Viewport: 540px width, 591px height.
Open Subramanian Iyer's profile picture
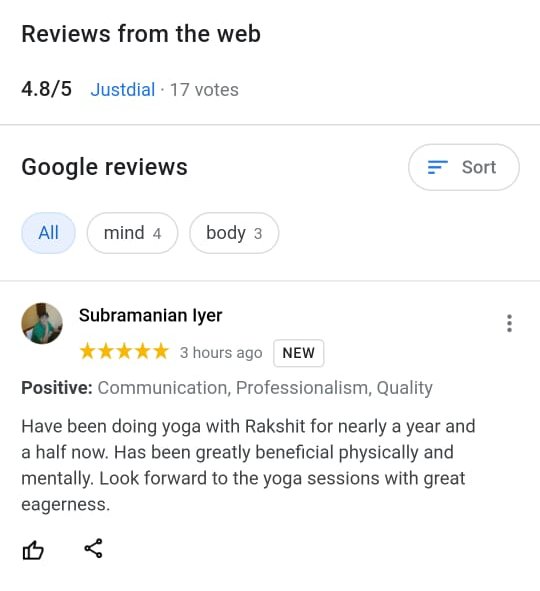pos(42,323)
